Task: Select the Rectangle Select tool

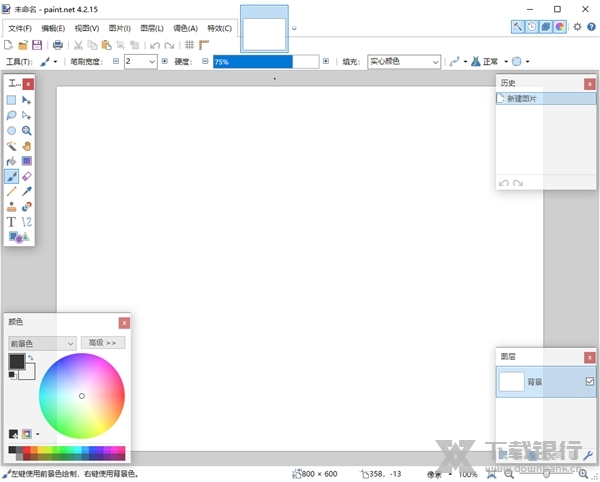Action: [x=11, y=100]
